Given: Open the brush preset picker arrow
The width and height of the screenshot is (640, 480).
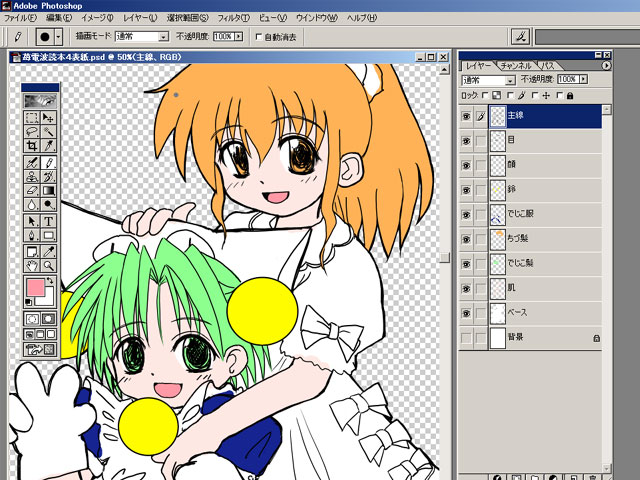Looking at the screenshot, I should pos(59,37).
